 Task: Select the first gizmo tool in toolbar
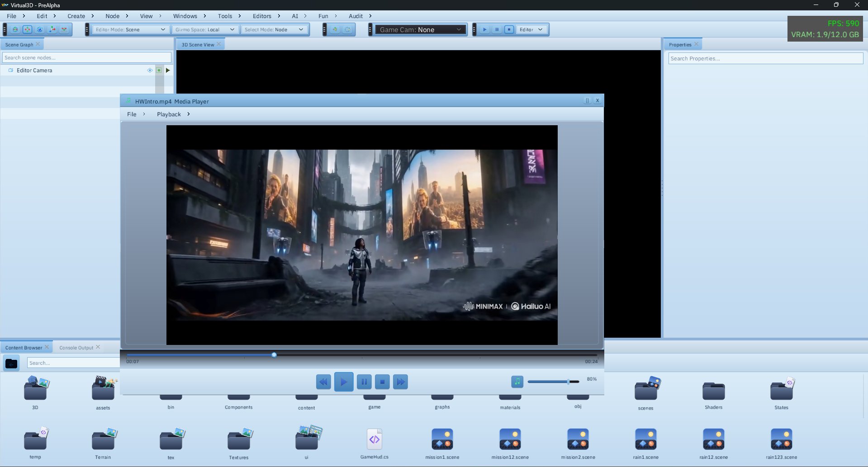pyautogui.click(x=15, y=29)
